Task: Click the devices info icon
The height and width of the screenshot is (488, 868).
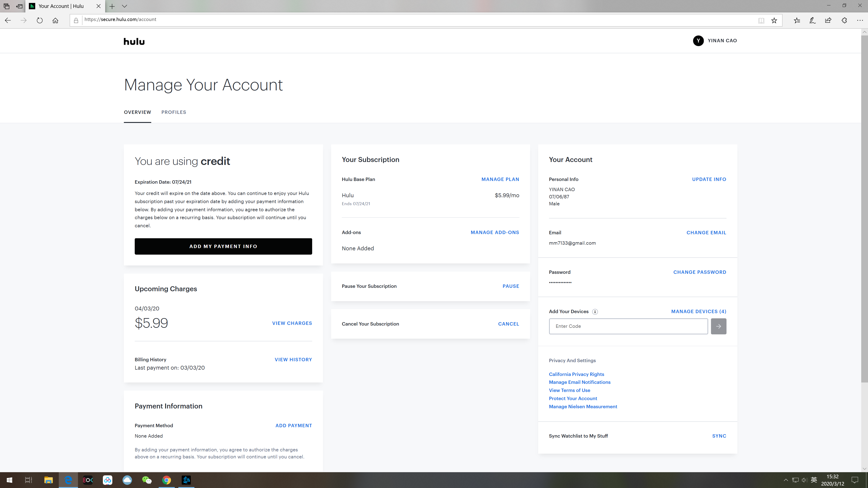Action: (x=595, y=312)
